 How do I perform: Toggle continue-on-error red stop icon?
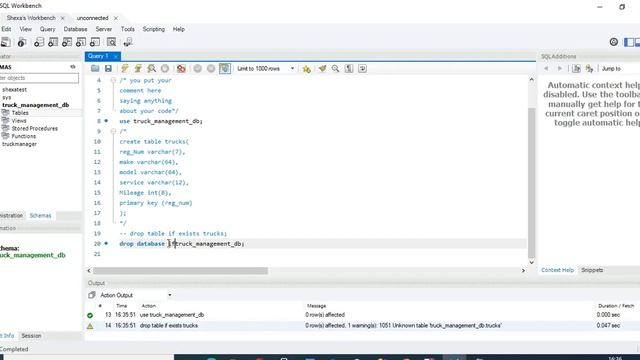(x=181, y=69)
